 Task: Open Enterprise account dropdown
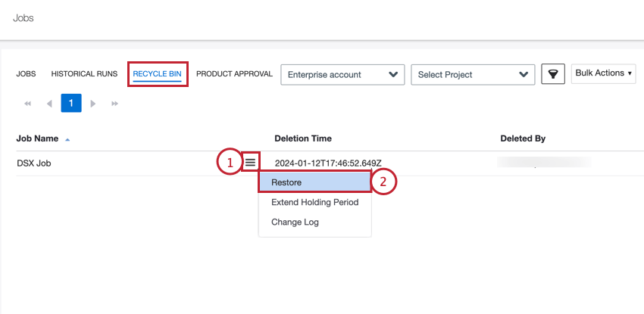pos(342,74)
